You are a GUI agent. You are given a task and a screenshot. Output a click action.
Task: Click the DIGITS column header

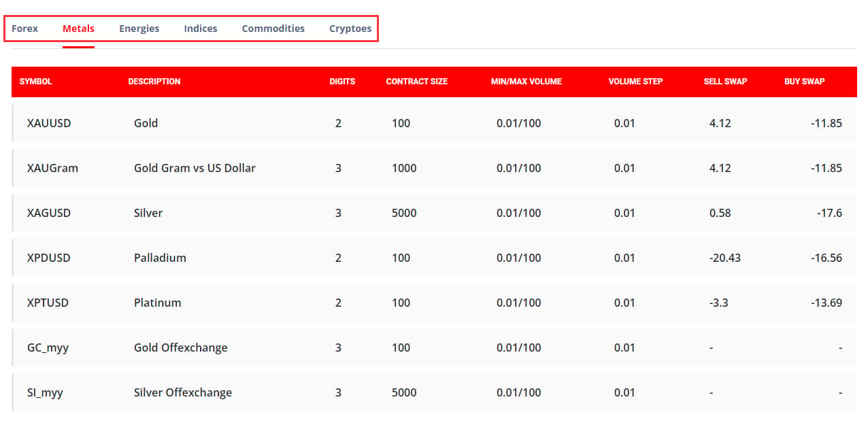point(343,82)
